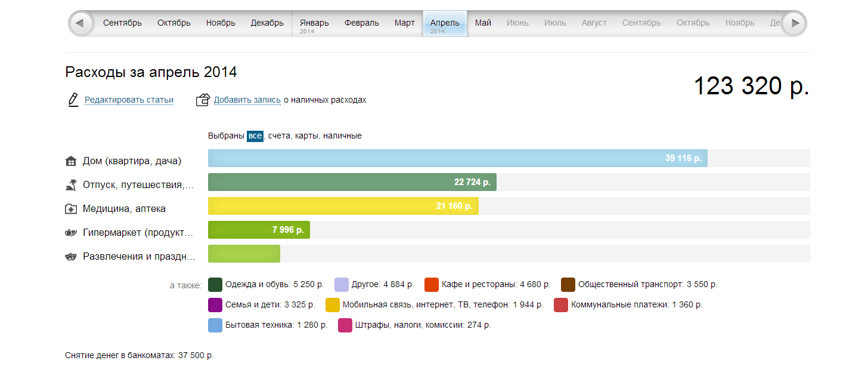Click 'Одежда и обувь: 5 250 р.' text
Image resolution: width=868 pixels, height=385 pixels.
[274, 285]
